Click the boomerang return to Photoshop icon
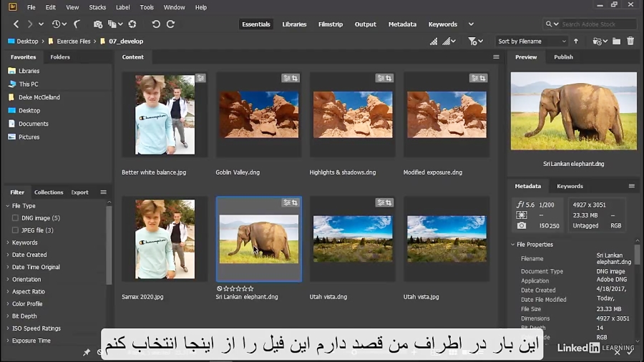The height and width of the screenshot is (362, 644). point(77,24)
